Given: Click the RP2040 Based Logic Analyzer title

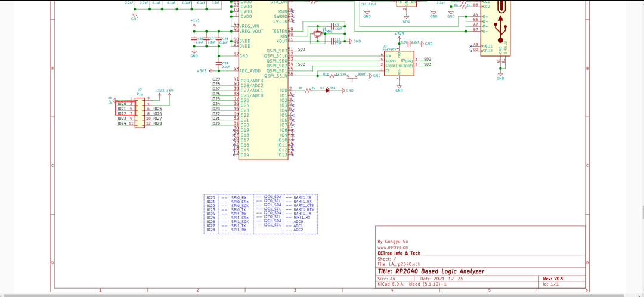Looking at the screenshot, I should (431, 271).
